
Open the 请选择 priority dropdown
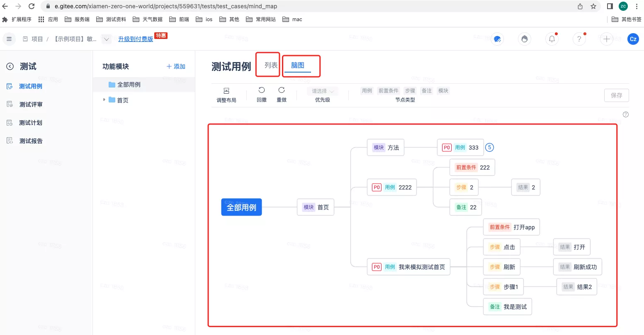click(x=323, y=91)
